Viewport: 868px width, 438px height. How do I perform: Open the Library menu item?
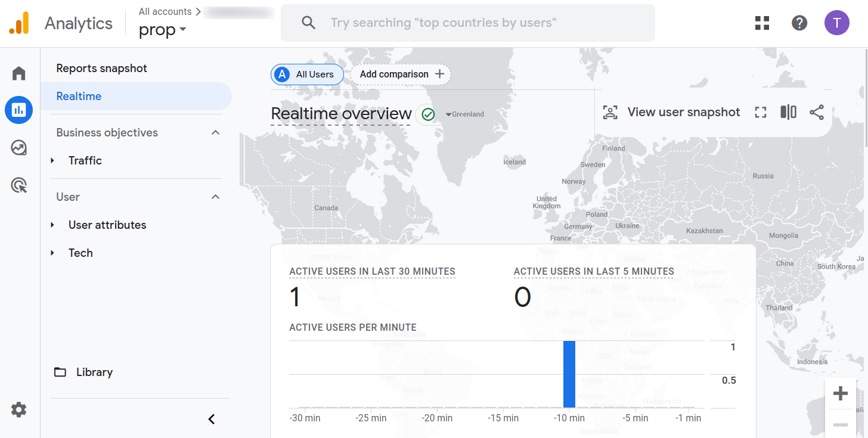[94, 372]
